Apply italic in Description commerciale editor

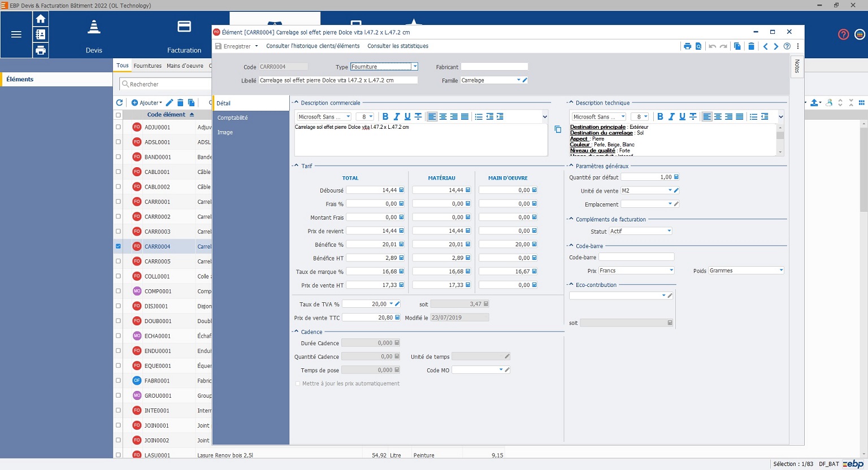[397, 116]
